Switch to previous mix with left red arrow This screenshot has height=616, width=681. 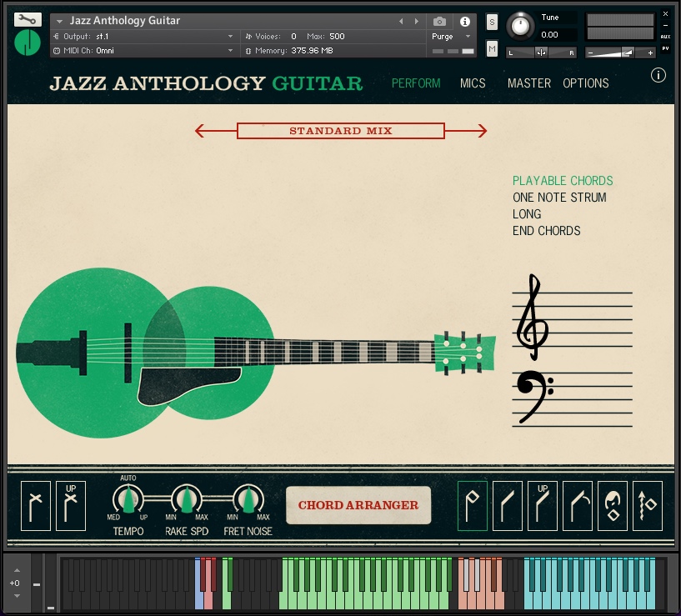216,131
